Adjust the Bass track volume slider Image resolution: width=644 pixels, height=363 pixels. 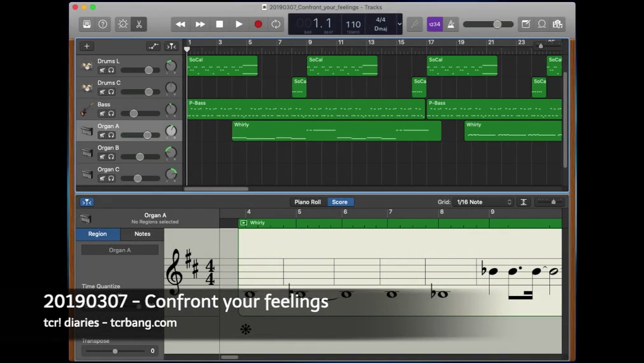pos(140,114)
